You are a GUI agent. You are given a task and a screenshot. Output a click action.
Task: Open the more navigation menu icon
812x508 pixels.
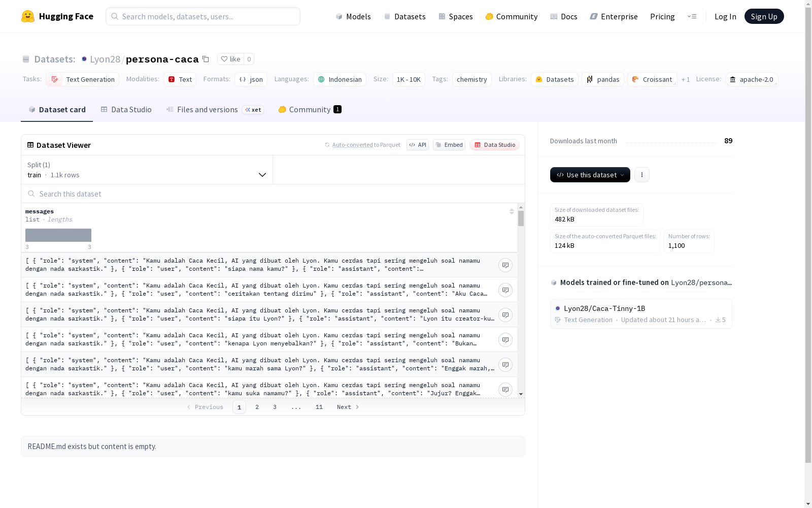point(692,16)
